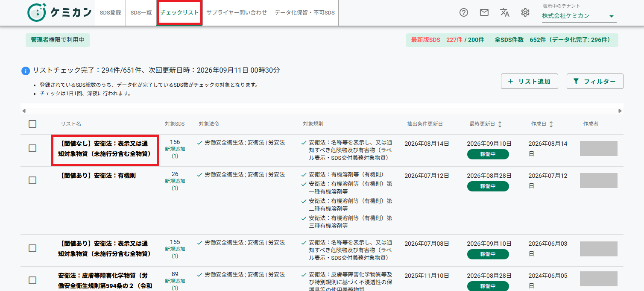Screen dimensions: 644x291
Task: Sort by 最終更新日 arrow icon
Action: pyautogui.click(x=500, y=124)
